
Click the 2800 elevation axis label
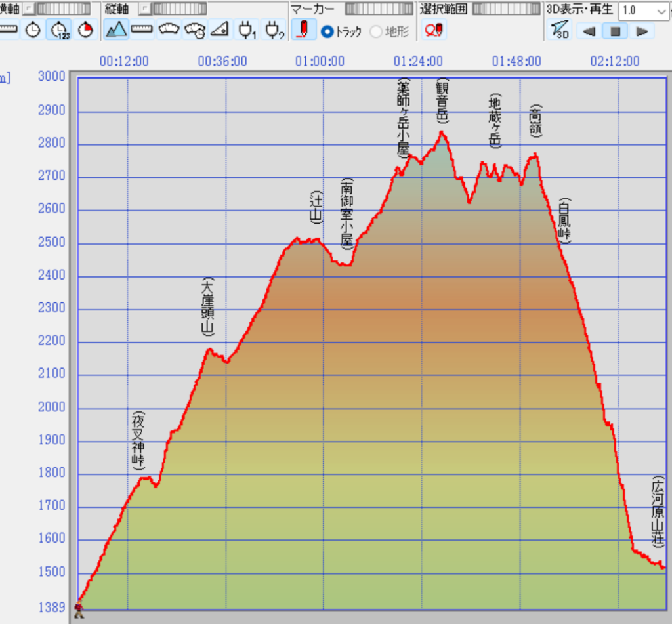pyautogui.click(x=51, y=143)
